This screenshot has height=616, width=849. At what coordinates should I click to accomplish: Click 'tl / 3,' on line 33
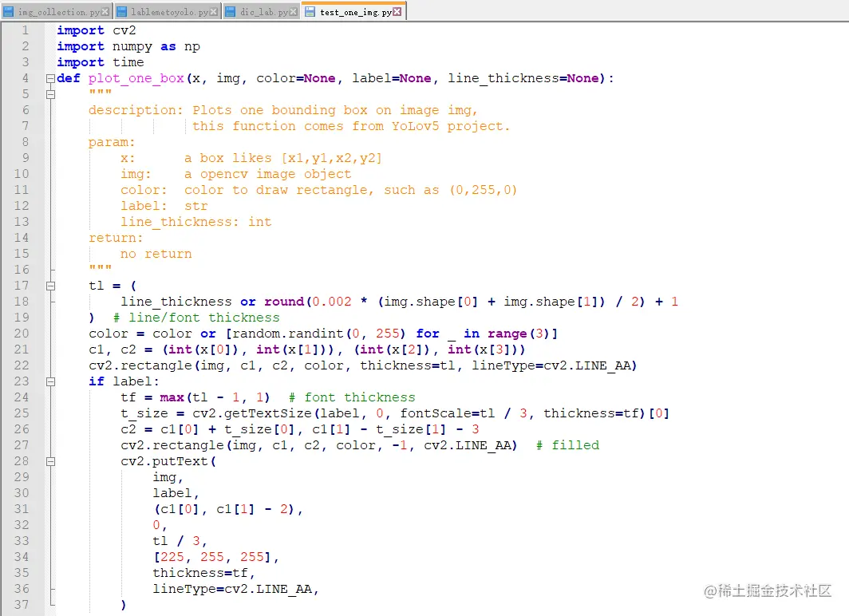point(180,541)
